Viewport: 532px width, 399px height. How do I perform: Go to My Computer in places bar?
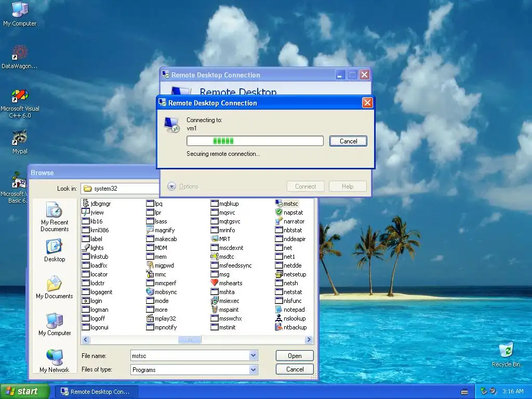pyautogui.click(x=54, y=324)
